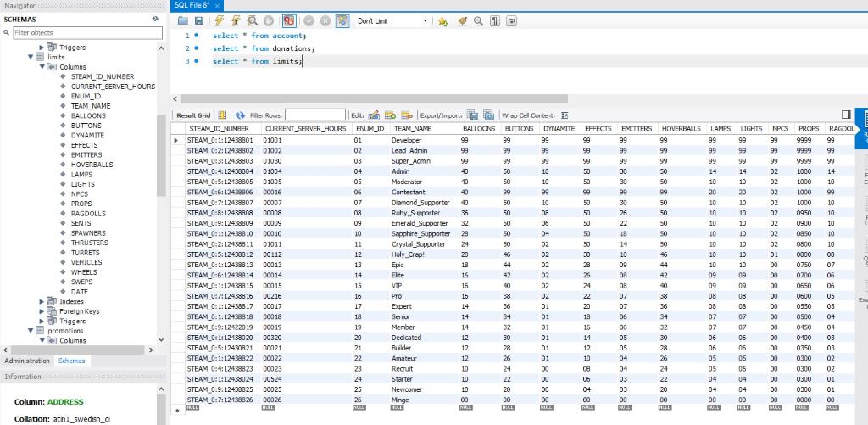The height and width of the screenshot is (425, 868).
Task: Click the beautify query broom icon
Action: pos(462,20)
